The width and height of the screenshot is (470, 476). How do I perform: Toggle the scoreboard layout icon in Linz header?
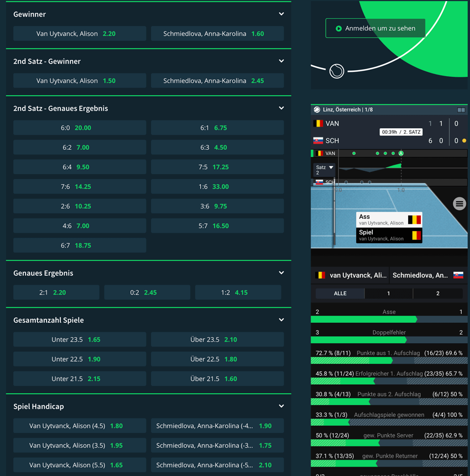point(461,110)
